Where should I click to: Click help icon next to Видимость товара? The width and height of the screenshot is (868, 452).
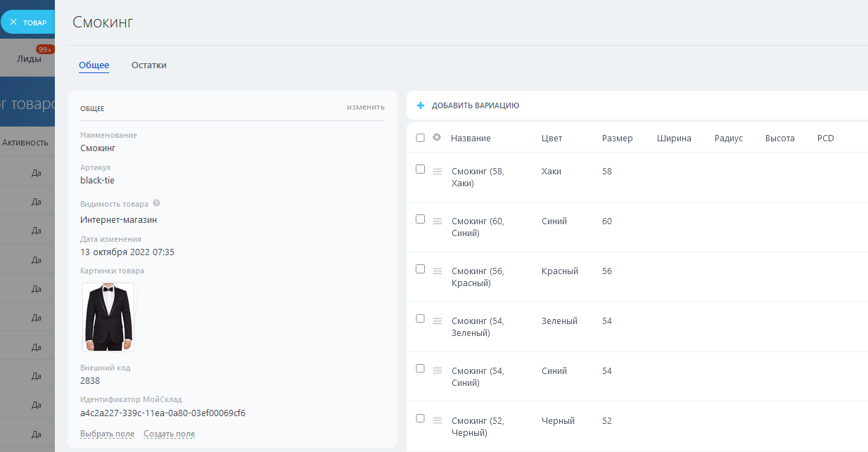pos(156,203)
